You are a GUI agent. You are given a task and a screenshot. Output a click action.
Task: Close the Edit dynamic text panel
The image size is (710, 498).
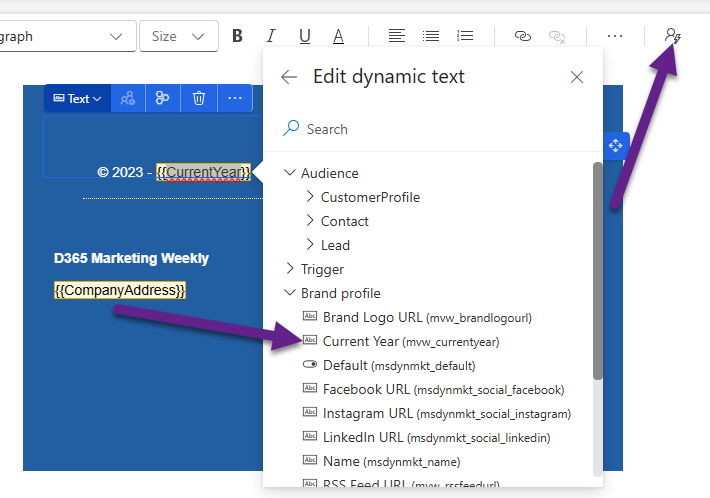click(x=576, y=77)
